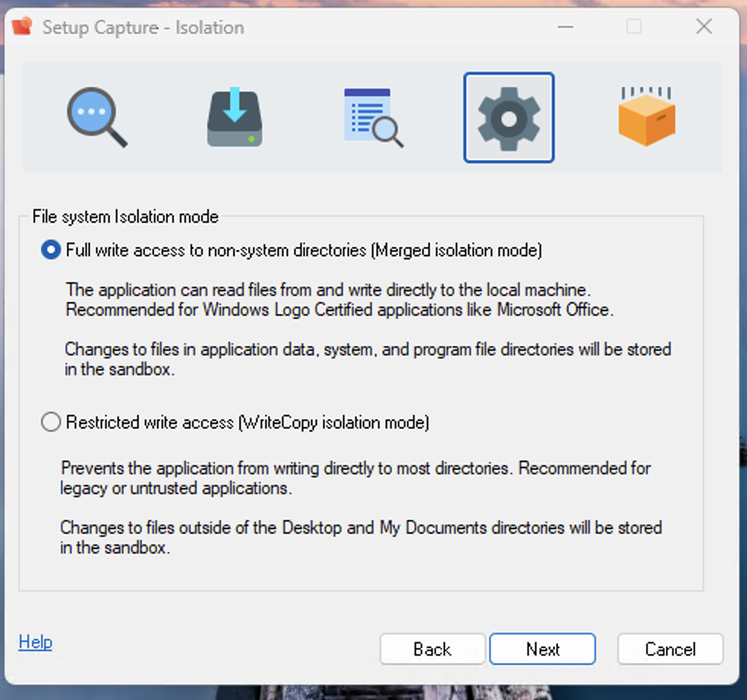Click the 'File system Isolation mode' group label
This screenshot has width=747, height=700.
point(125,217)
